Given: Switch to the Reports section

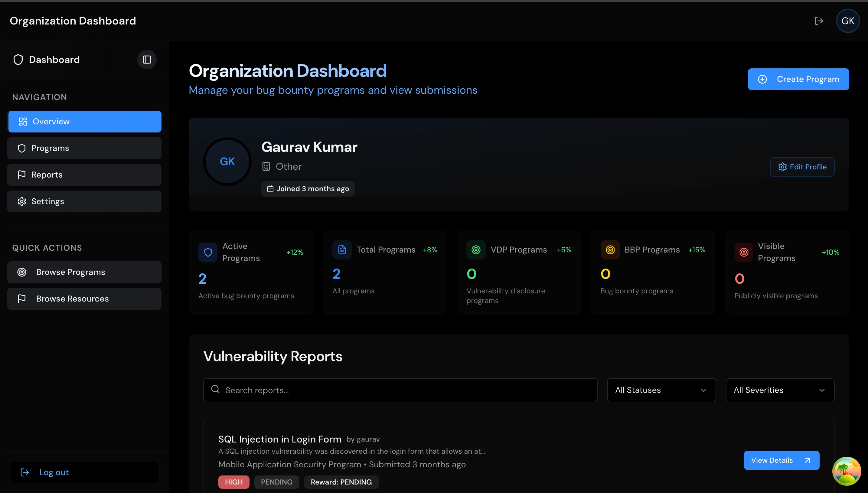Looking at the screenshot, I should 84,175.
